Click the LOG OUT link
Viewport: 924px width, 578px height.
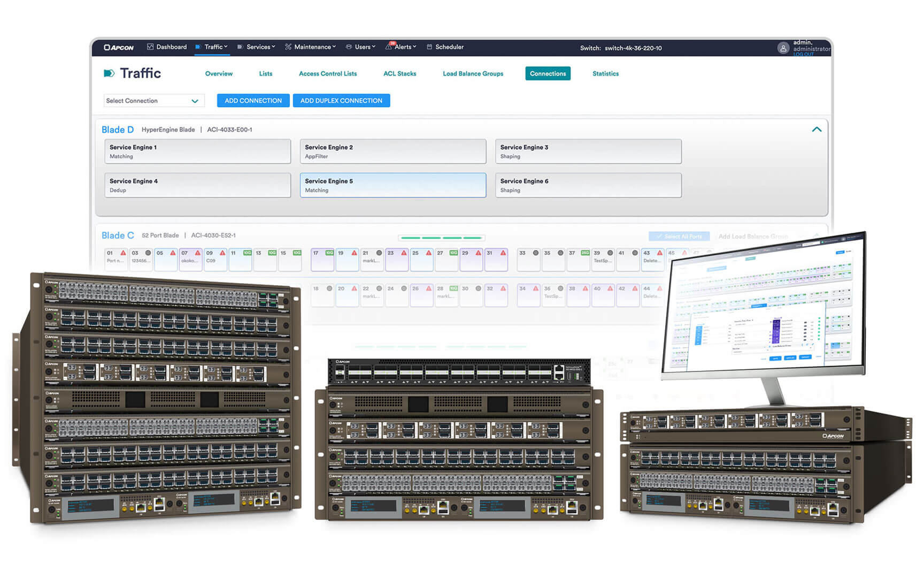point(803,54)
